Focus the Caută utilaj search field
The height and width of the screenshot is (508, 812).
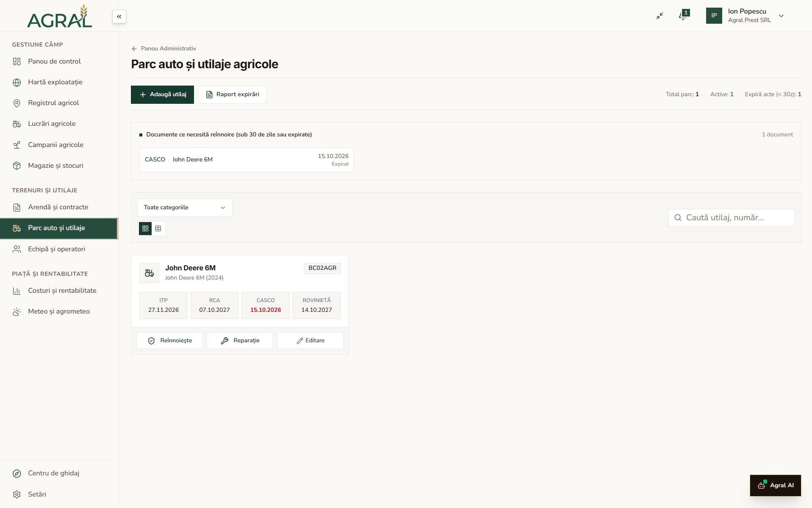[731, 218]
